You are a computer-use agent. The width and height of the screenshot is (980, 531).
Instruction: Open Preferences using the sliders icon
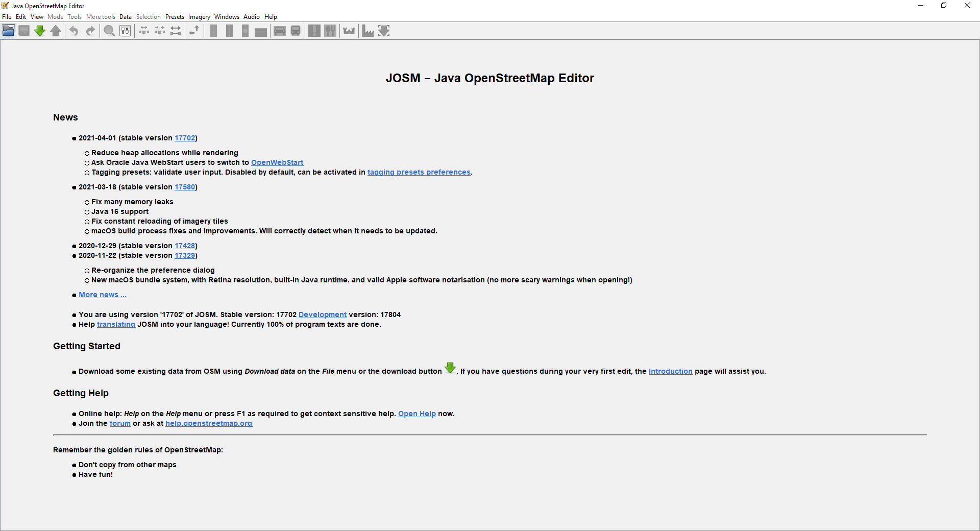click(x=125, y=31)
